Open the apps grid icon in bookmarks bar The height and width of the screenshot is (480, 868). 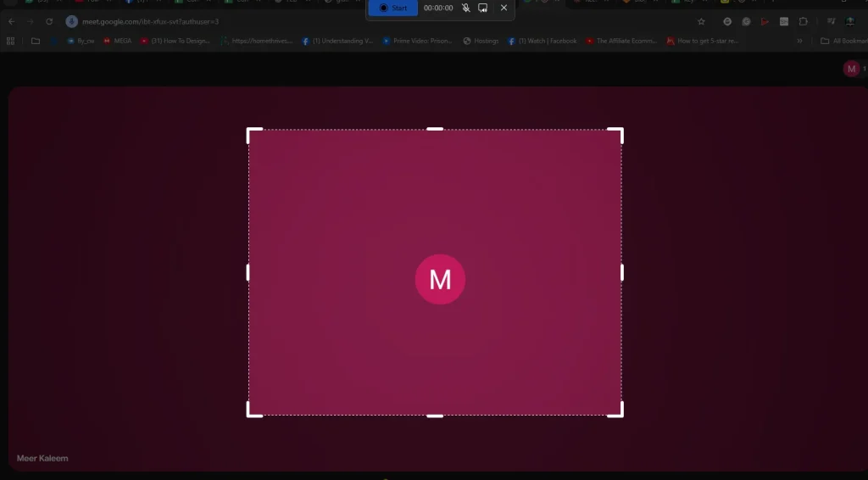[10, 41]
